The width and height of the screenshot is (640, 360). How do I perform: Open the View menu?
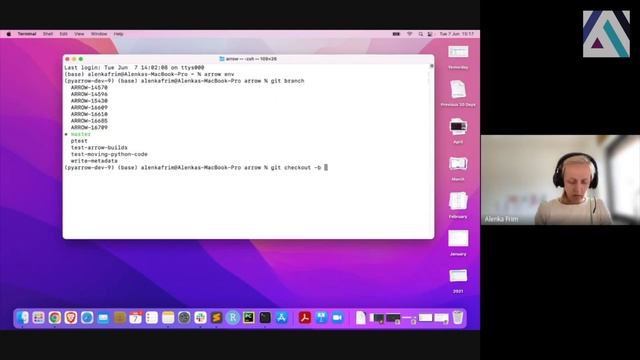tap(79, 34)
